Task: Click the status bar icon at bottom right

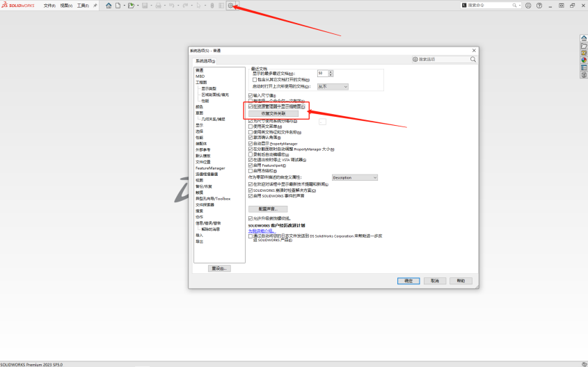Action: (584, 364)
